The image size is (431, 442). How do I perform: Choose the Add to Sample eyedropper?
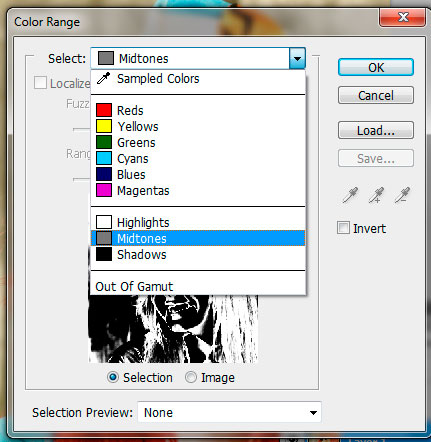(x=376, y=195)
